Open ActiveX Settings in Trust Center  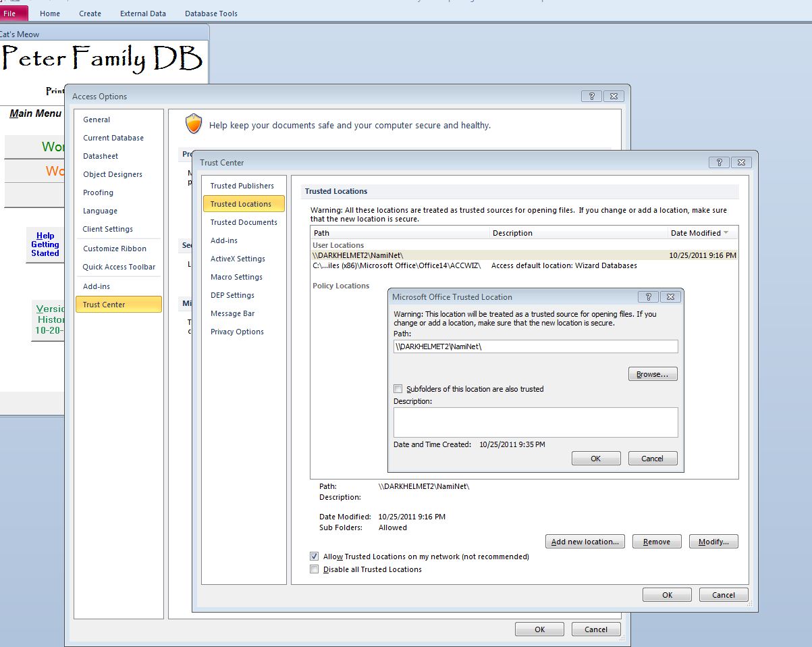pyautogui.click(x=244, y=259)
